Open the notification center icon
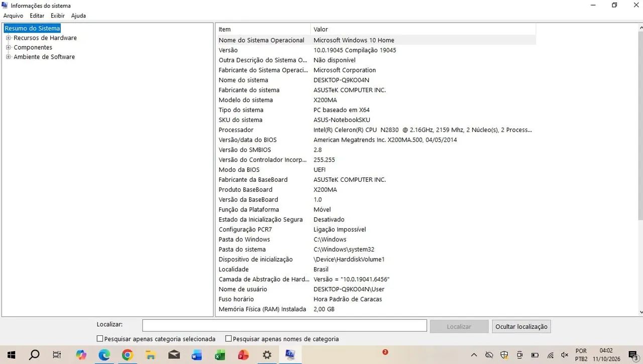The image size is (643, 364). coord(633,355)
